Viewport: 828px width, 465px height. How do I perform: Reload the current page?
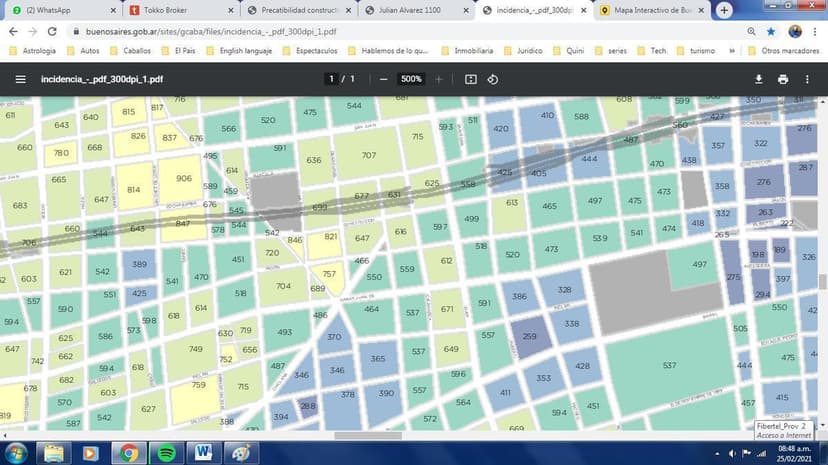pyautogui.click(x=52, y=31)
